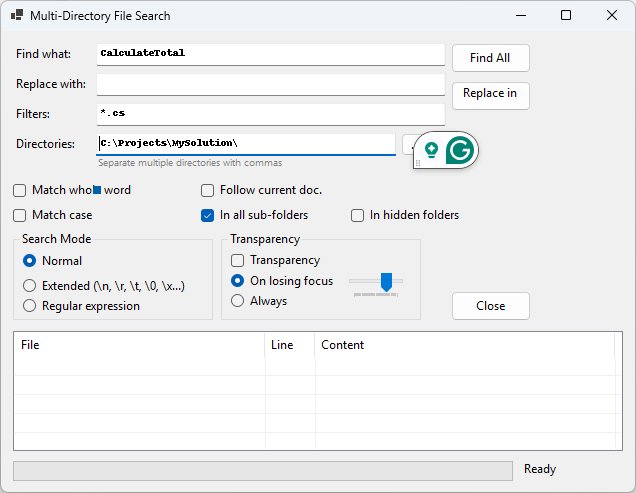Screen dimensions: 636x493
Task: Click 'Separate multiple directories with commas' hint
Action: [190, 163]
